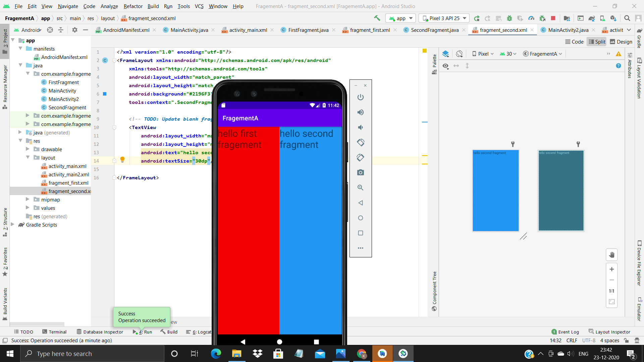Open the Refactor menu
Image resolution: width=644 pixels, height=362 pixels.
[x=133, y=6]
